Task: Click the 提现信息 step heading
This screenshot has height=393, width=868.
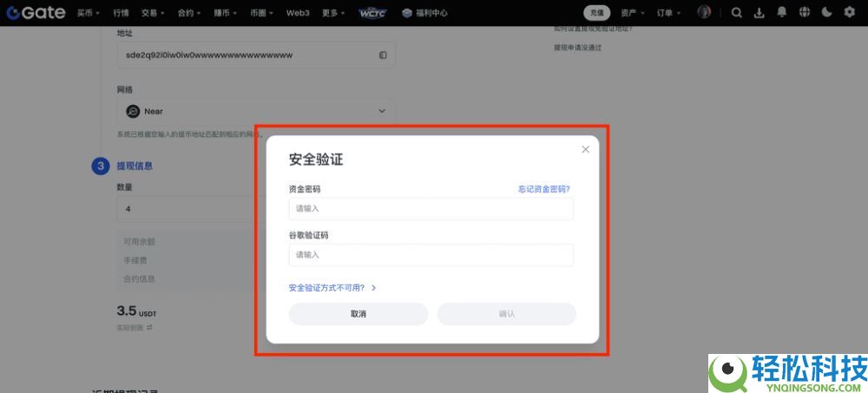Action: coord(135,166)
